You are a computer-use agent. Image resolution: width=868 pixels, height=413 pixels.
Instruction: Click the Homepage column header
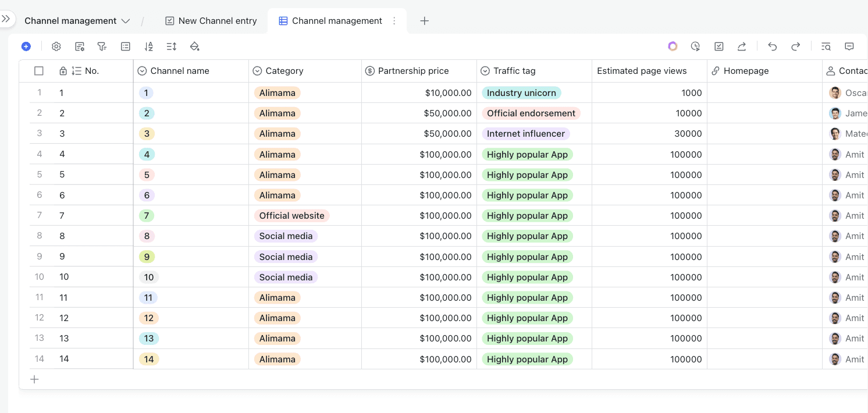pos(764,71)
